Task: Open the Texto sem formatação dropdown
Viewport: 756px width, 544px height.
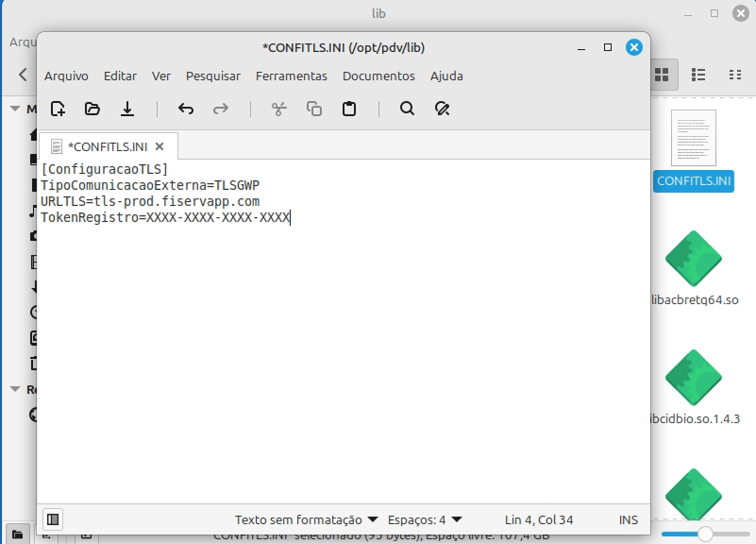Action: [x=306, y=519]
